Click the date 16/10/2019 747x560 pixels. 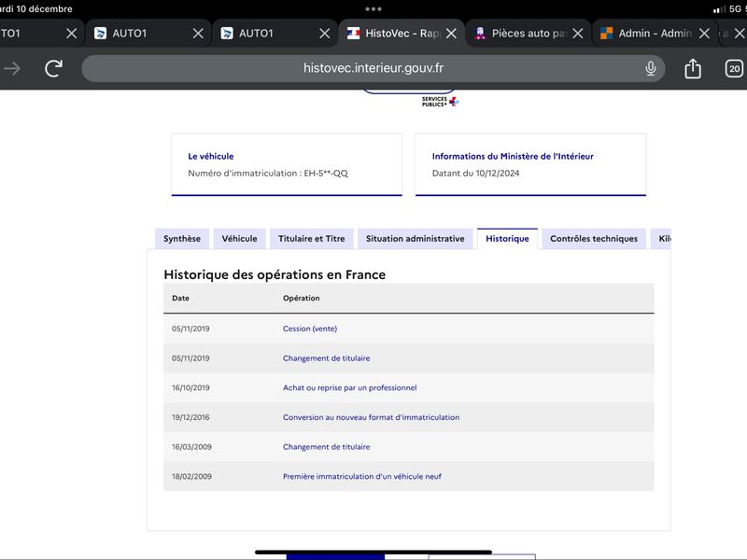(x=190, y=387)
